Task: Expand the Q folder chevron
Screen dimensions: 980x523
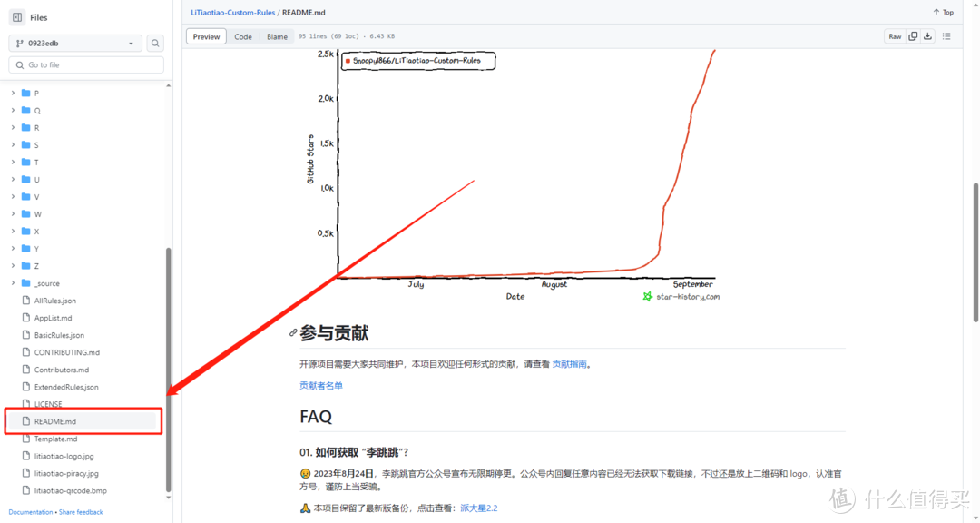Action: coord(13,111)
